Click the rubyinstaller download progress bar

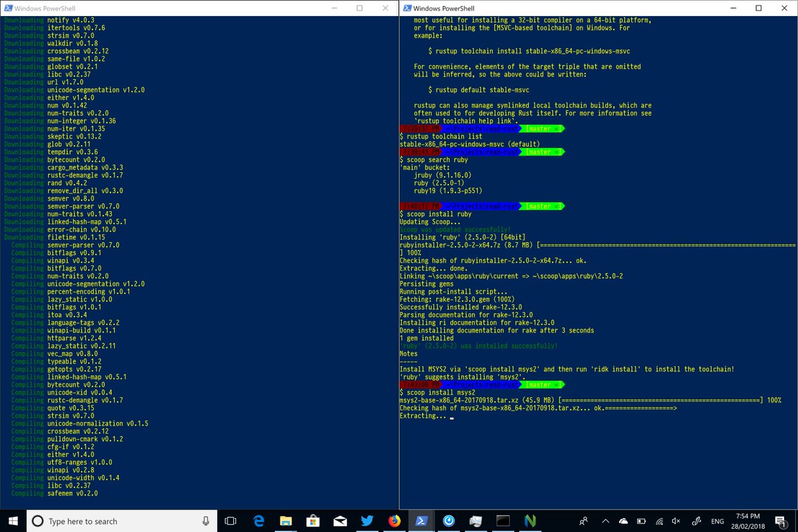point(666,245)
